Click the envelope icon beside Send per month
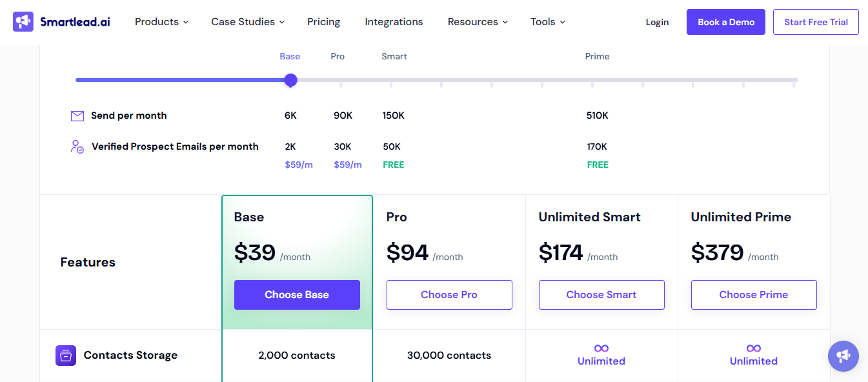868x382 pixels. point(77,116)
